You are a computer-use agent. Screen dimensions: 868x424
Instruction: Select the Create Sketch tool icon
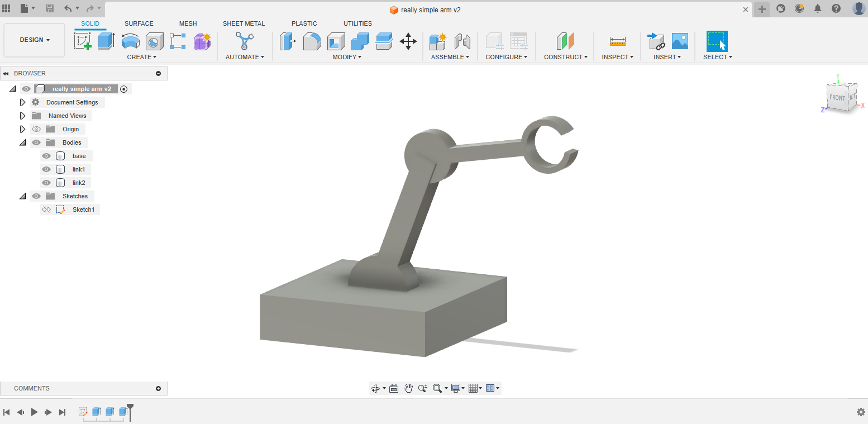pyautogui.click(x=83, y=41)
